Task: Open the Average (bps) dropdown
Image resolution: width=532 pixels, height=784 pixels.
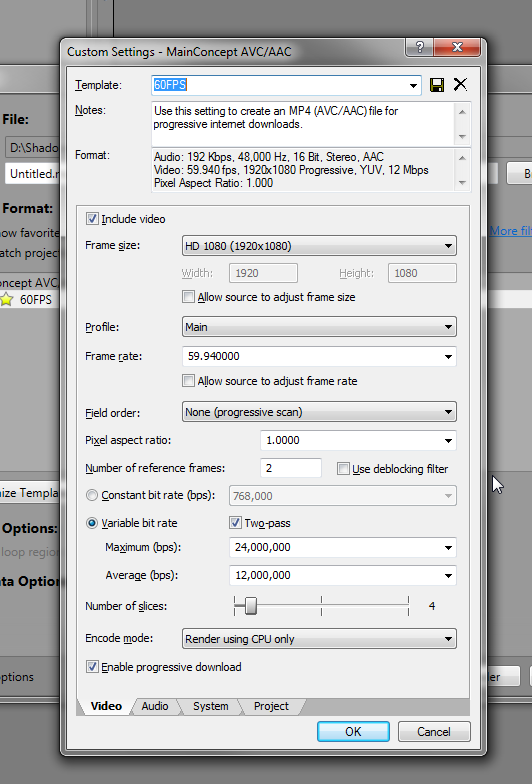Action: (448, 576)
